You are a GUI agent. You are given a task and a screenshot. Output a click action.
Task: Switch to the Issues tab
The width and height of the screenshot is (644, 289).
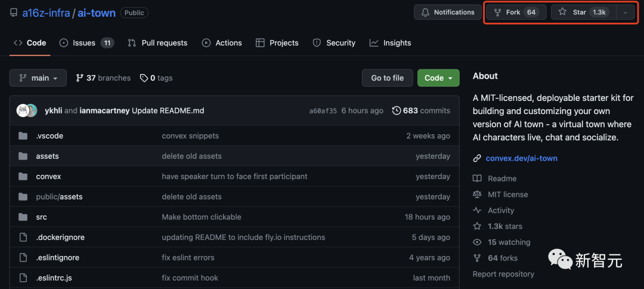pyautogui.click(x=86, y=43)
